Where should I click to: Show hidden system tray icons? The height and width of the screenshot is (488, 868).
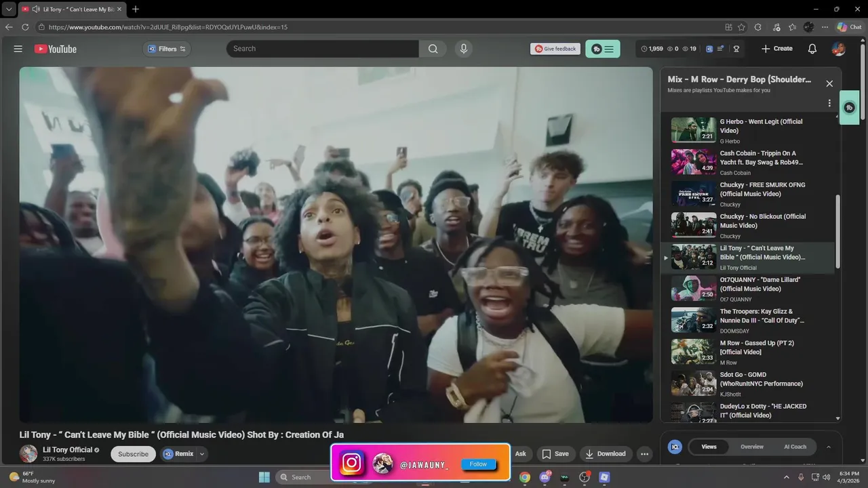pos(787,477)
